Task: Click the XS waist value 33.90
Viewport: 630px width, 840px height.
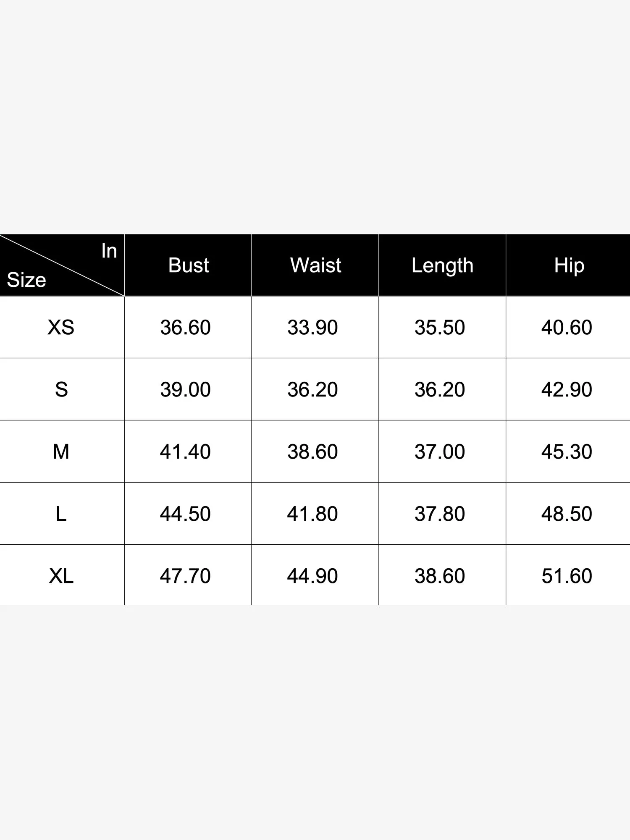Action: coord(312,327)
